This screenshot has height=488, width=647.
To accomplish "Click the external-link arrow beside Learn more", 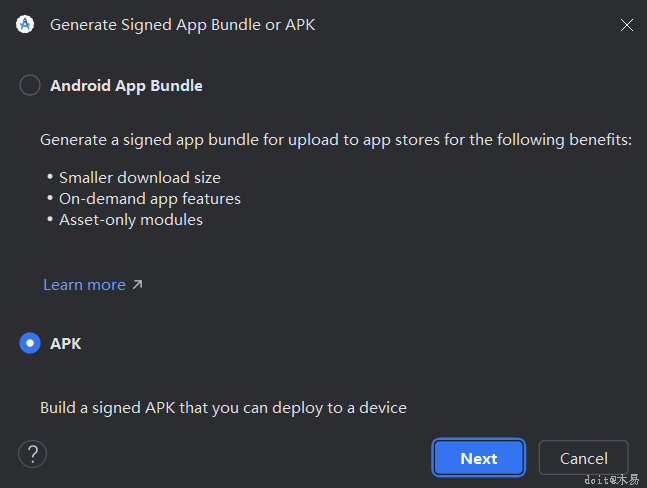I will tap(138, 285).
